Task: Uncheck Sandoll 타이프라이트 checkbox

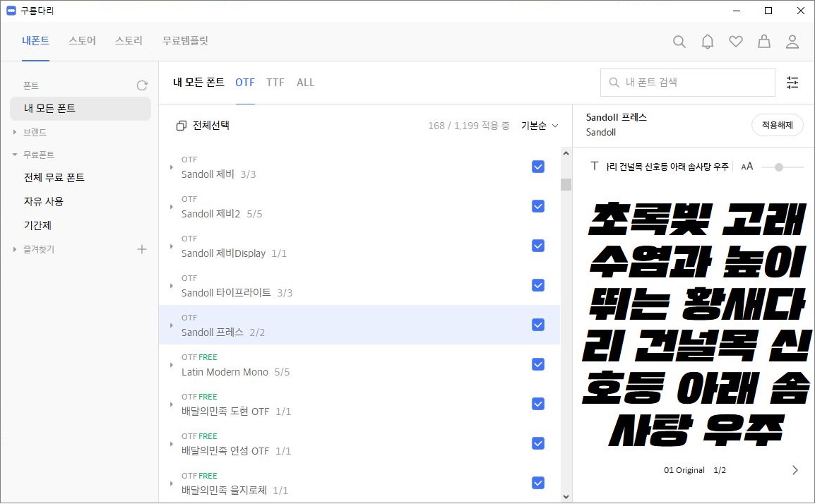Action: 538,285
